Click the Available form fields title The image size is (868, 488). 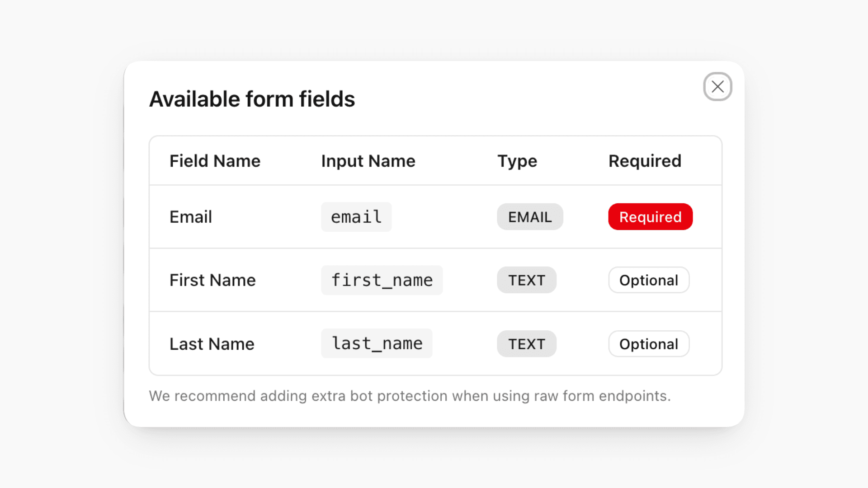[x=252, y=99]
